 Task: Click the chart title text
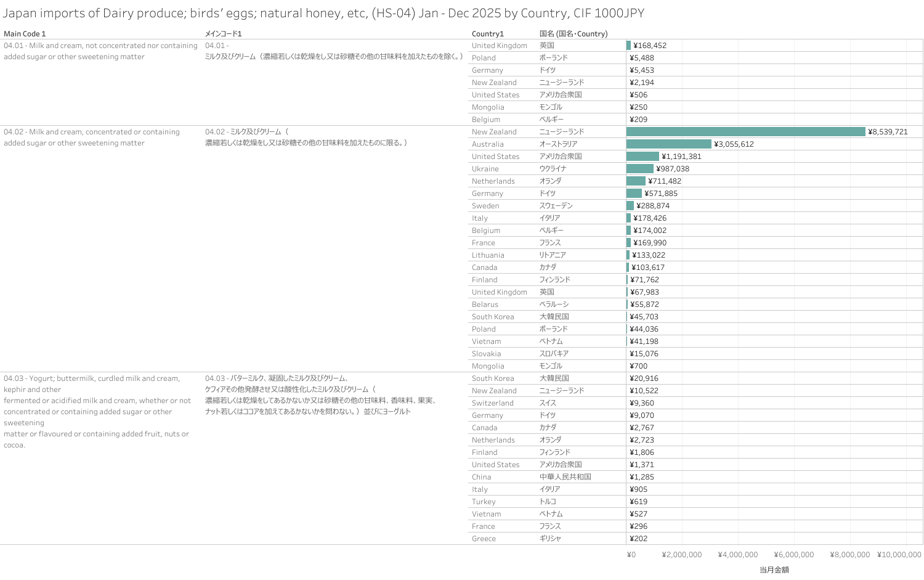point(323,14)
